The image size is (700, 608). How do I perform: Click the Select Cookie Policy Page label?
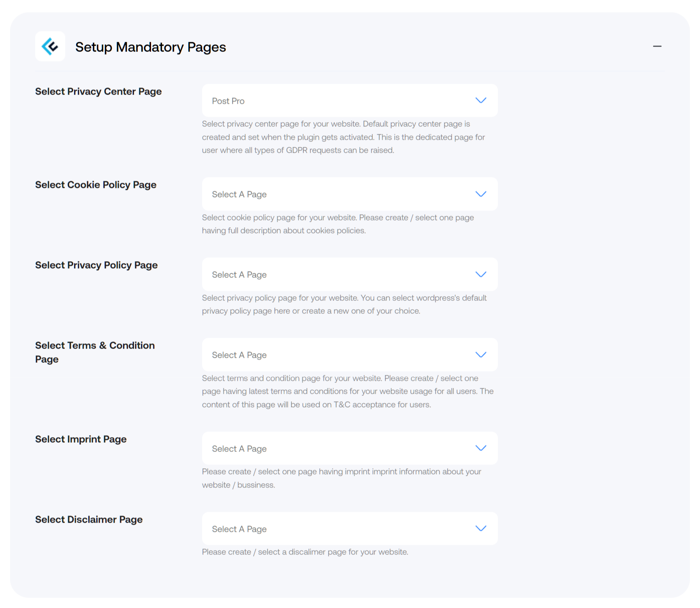(x=96, y=185)
